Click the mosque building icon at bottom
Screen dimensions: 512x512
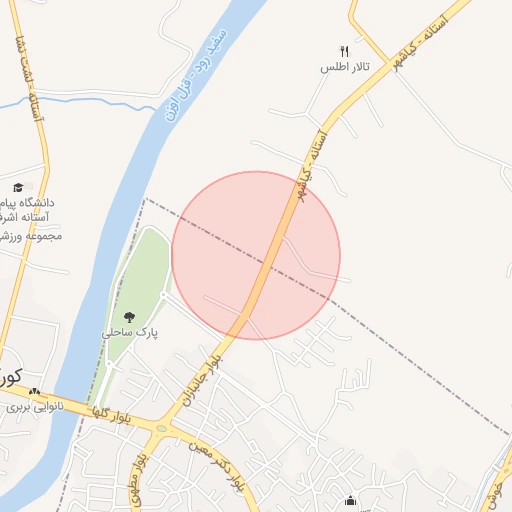coord(350,501)
